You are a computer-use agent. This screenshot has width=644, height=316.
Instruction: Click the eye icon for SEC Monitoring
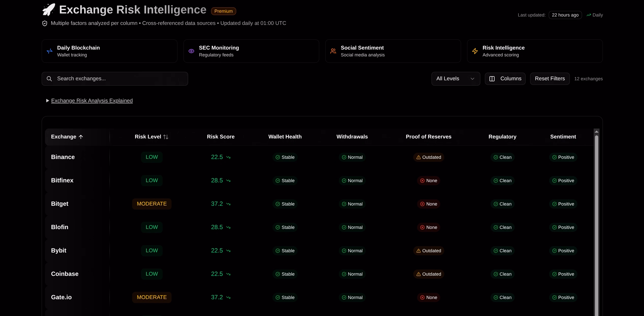pos(191,51)
